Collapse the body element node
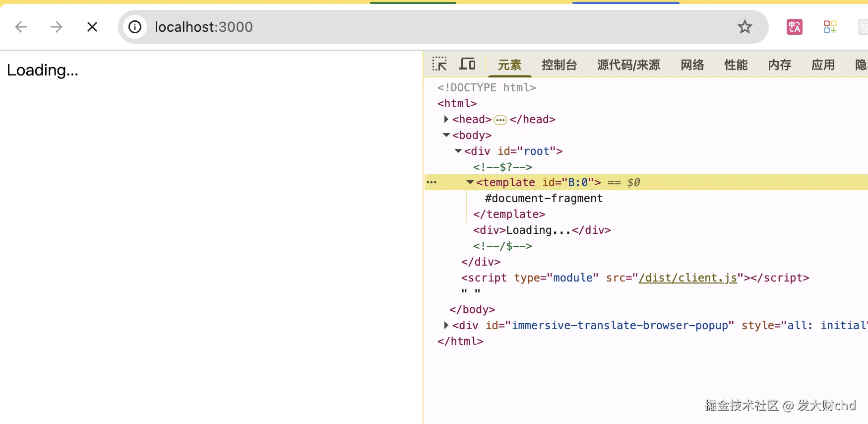Screen dimensions: 868x424 click(x=446, y=135)
